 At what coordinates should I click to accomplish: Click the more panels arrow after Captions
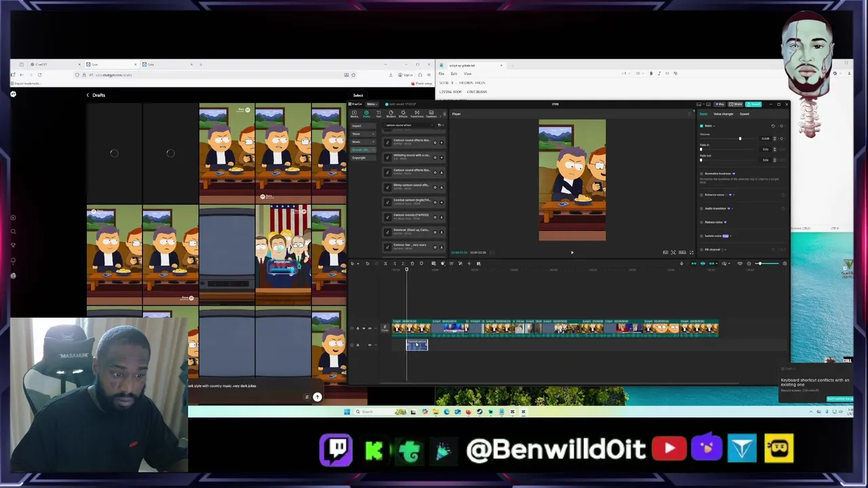coord(445,114)
